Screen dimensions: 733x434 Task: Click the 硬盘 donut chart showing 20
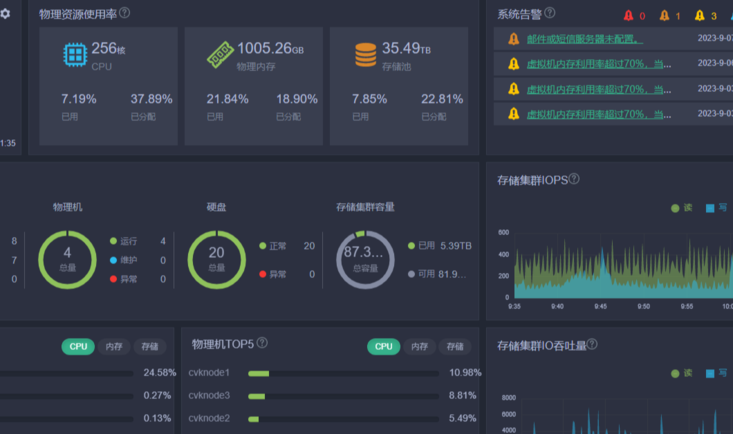[216, 260]
